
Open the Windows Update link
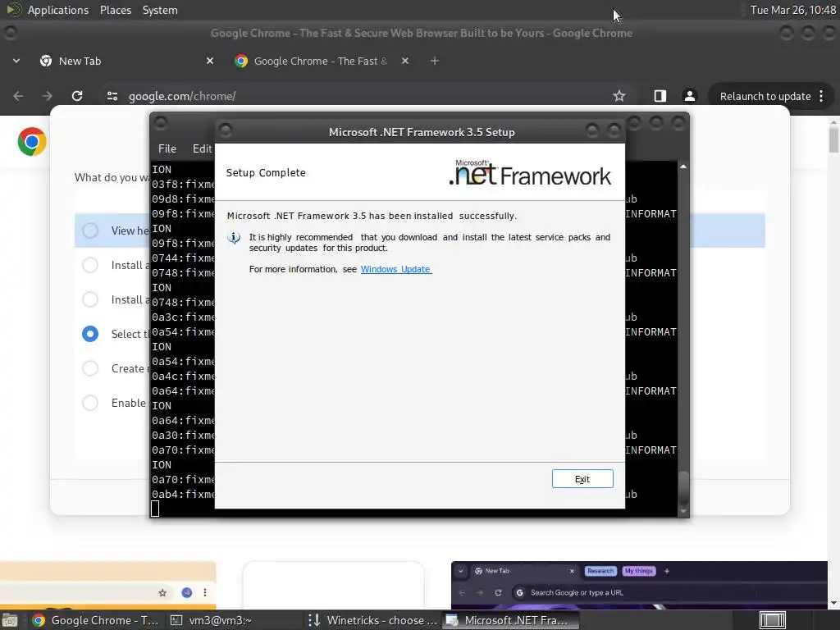[396, 269]
